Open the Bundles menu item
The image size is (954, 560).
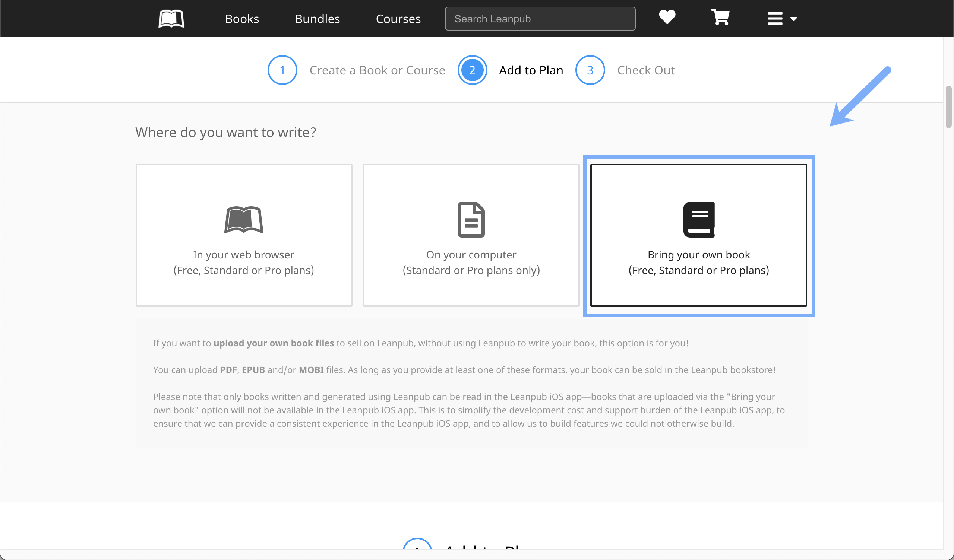tap(317, 19)
